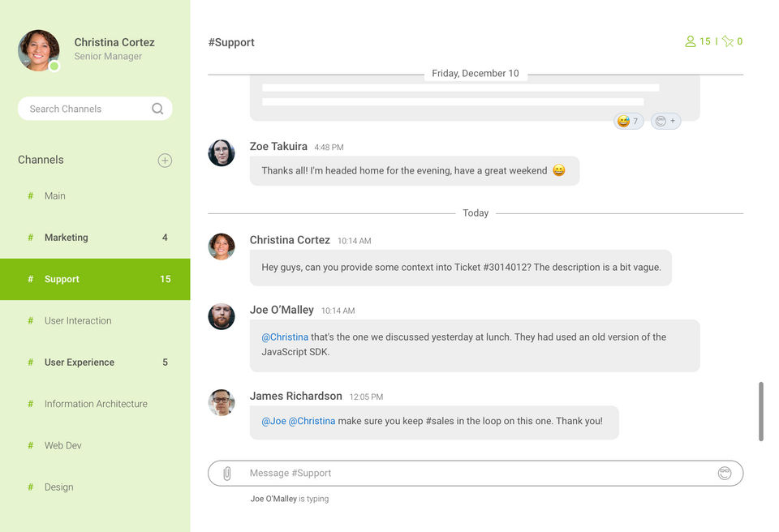
Task: Click Christina Cortez's profile avatar in sidebar
Action: 39,50
